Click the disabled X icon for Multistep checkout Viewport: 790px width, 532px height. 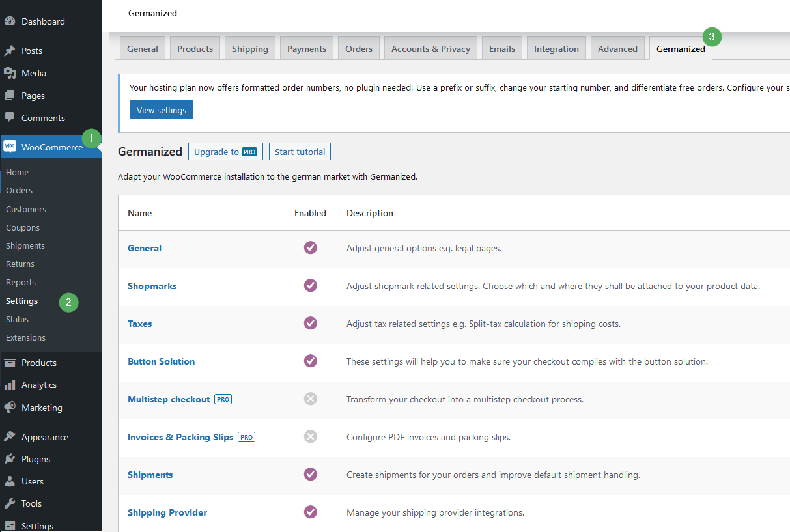[311, 399]
